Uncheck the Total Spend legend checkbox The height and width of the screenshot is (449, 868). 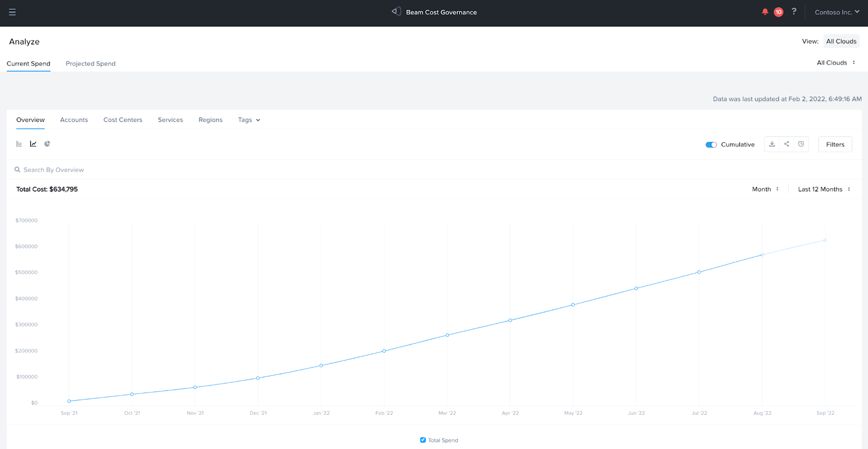pyautogui.click(x=423, y=440)
